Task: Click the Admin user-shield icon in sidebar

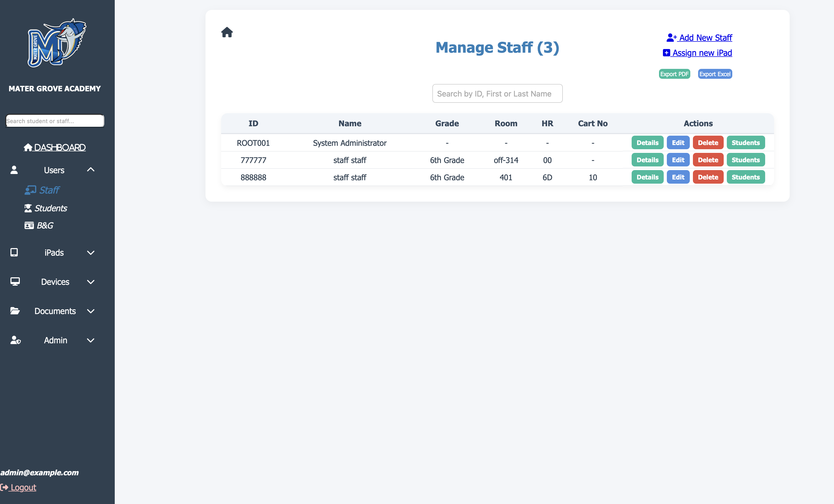Action: pos(15,340)
